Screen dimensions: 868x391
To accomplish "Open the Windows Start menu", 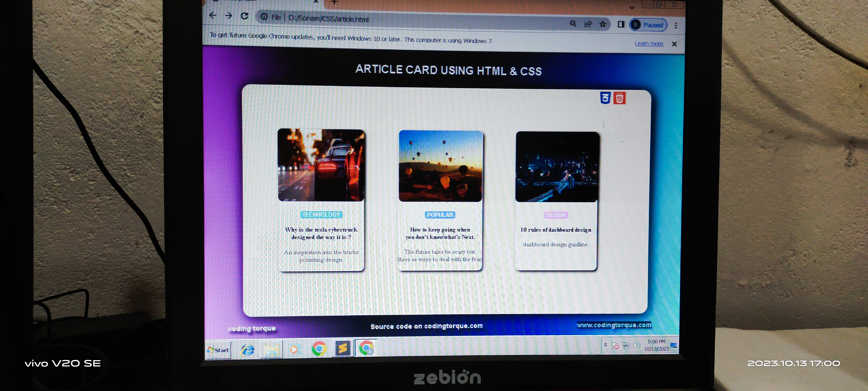I will click(x=218, y=350).
